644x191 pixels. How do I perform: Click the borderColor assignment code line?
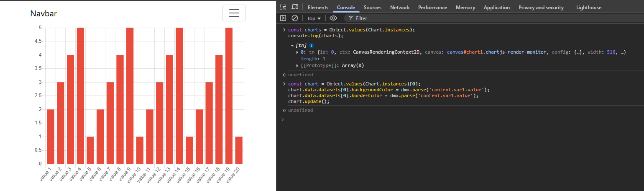point(383,95)
